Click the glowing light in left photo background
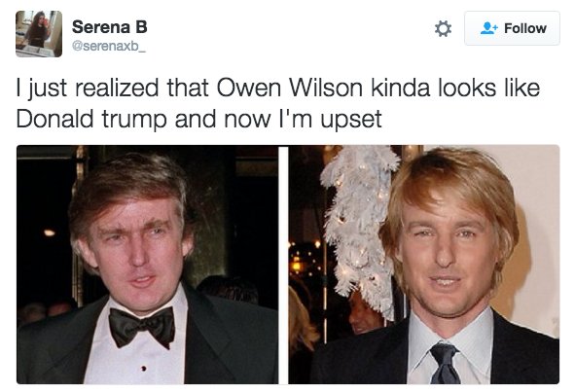 (49, 232)
